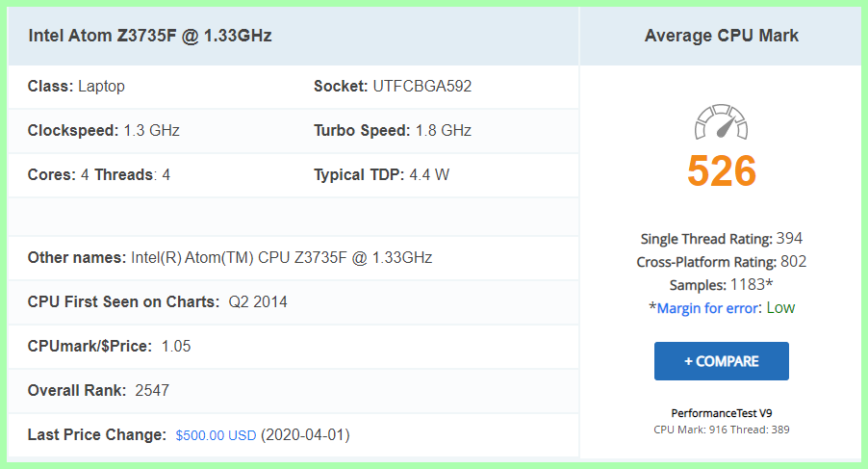Click the Typical TDP 4.4 W value
The width and height of the screenshot is (868, 469).
click(x=426, y=175)
